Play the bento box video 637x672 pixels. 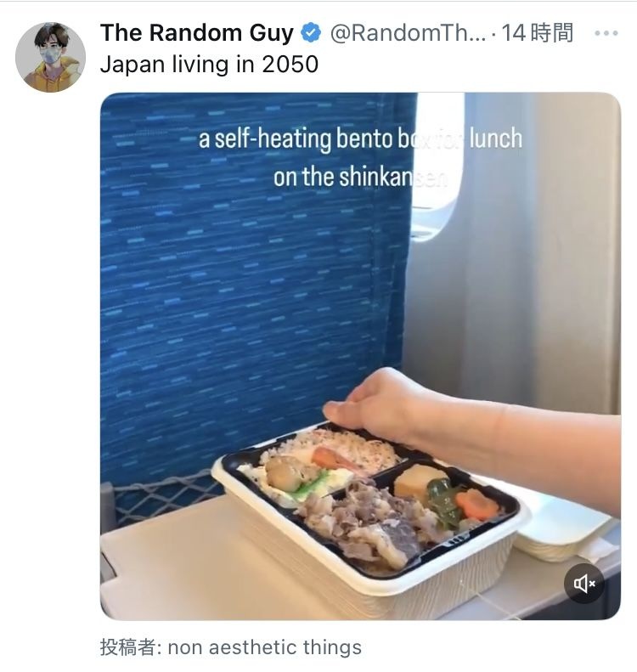(x=360, y=356)
